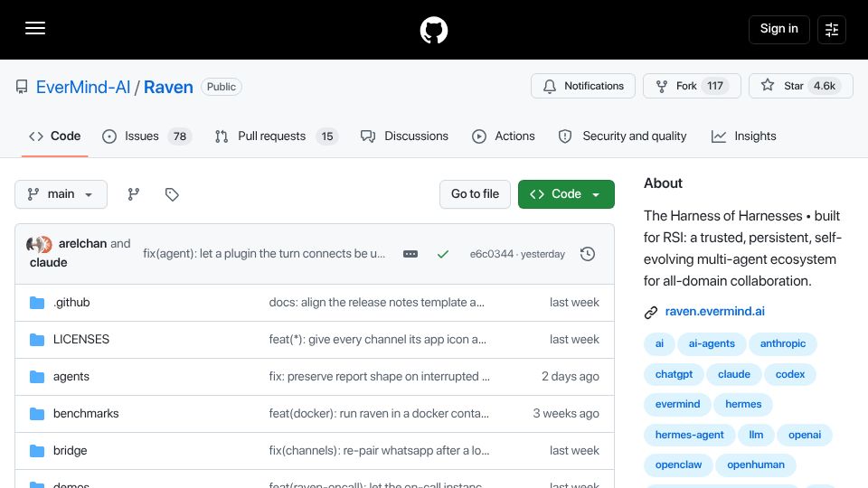Go to the GitHub homepage logo
The width and height of the screenshot is (868, 488).
tap(433, 30)
